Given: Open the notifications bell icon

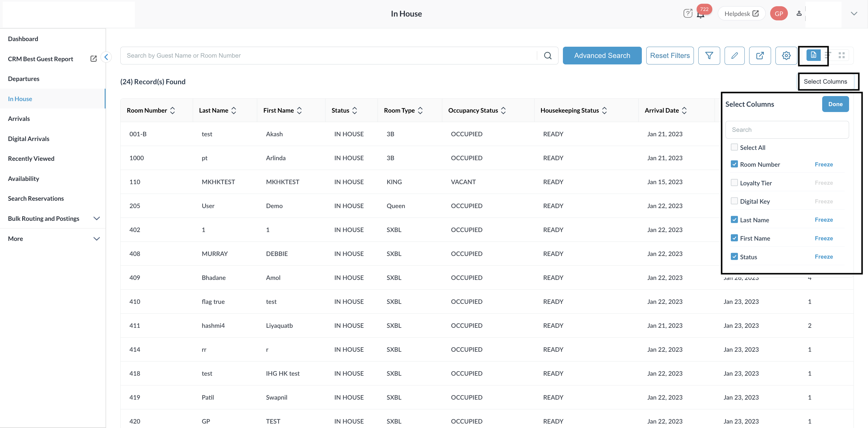Looking at the screenshot, I should pos(701,15).
